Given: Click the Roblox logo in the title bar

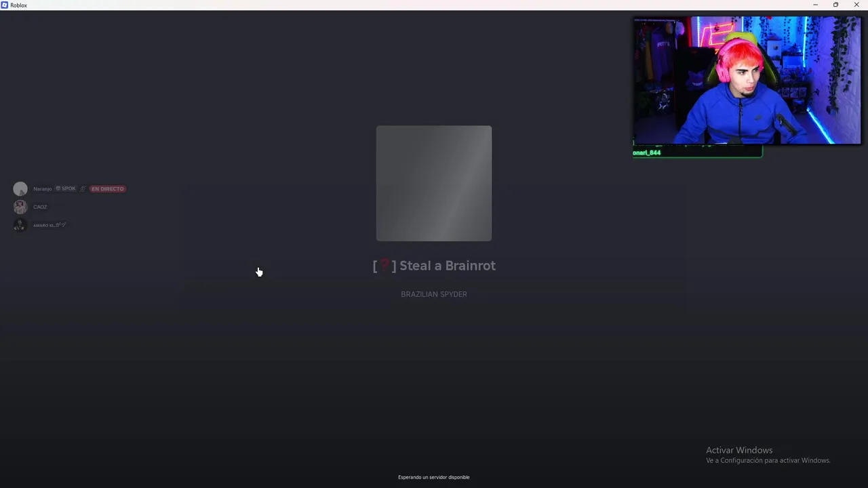Looking at the screenshot, I should pos(5,5).
